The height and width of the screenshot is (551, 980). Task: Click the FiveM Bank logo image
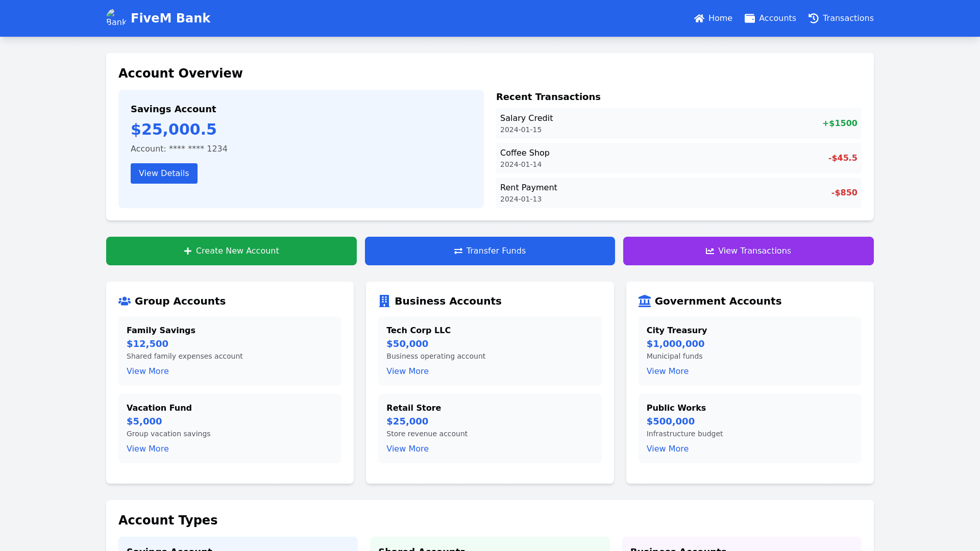click(x=116, y=18)
